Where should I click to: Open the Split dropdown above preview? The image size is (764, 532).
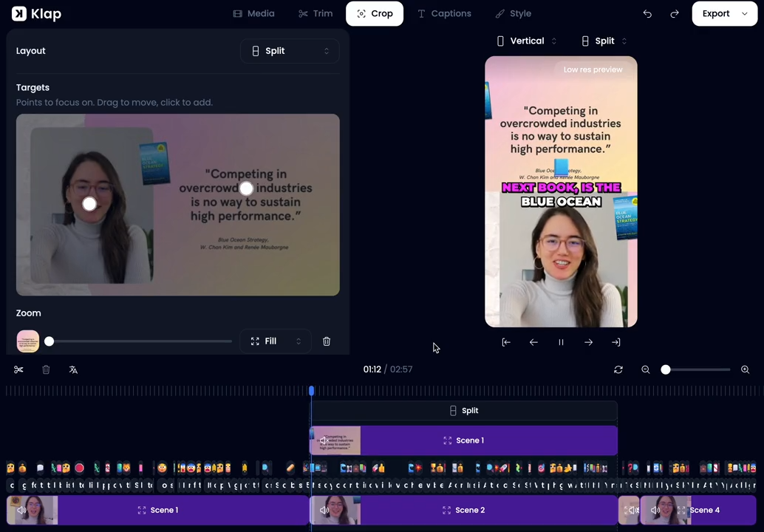point(604,41)
